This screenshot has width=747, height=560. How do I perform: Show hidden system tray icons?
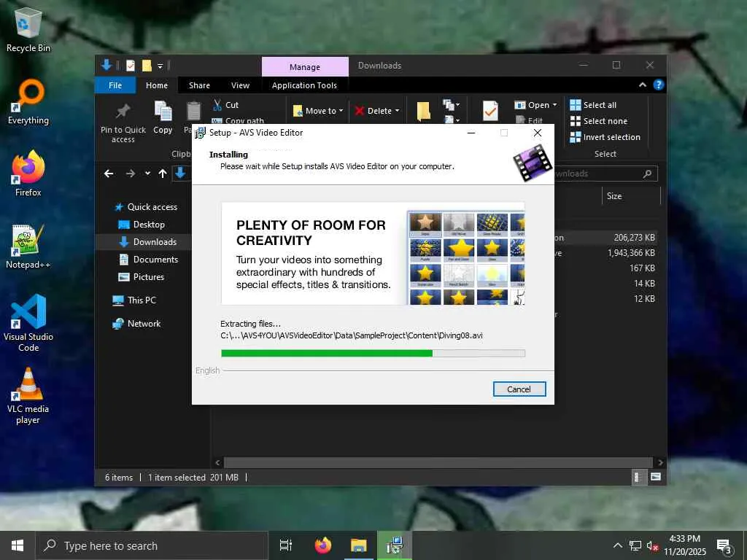click(x=617, y=545)
